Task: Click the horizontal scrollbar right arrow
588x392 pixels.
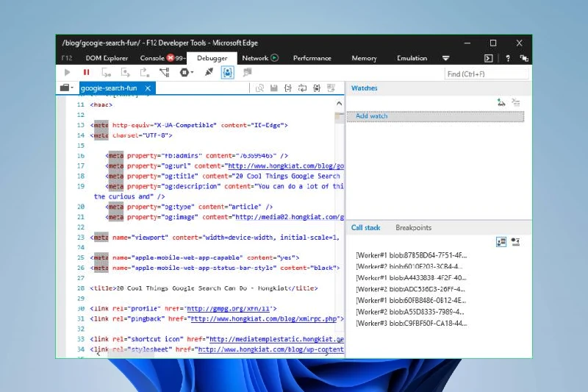Action: click(x=327, y=353)
